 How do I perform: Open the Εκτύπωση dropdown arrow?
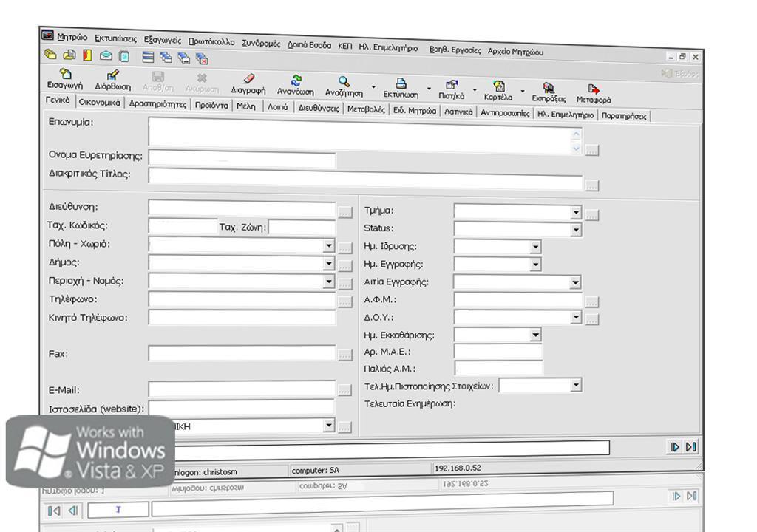tap(429, 89)
